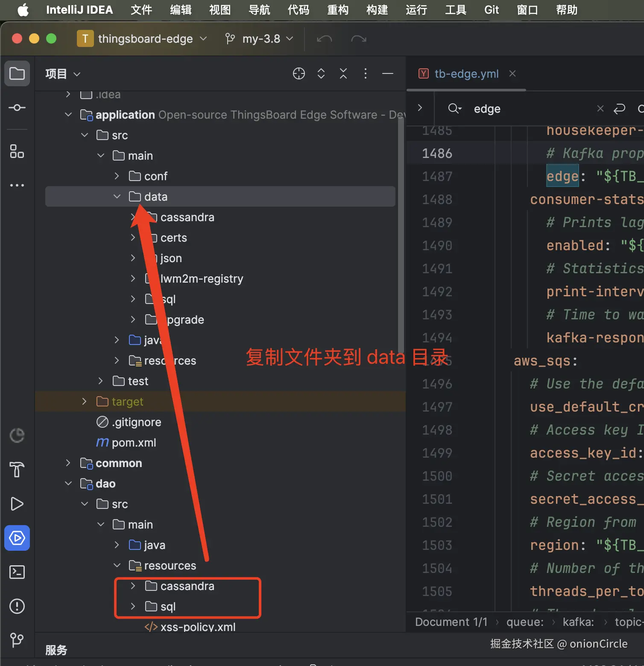Open the Services tool window icon
Screen dimensions: 644x666
17,538
